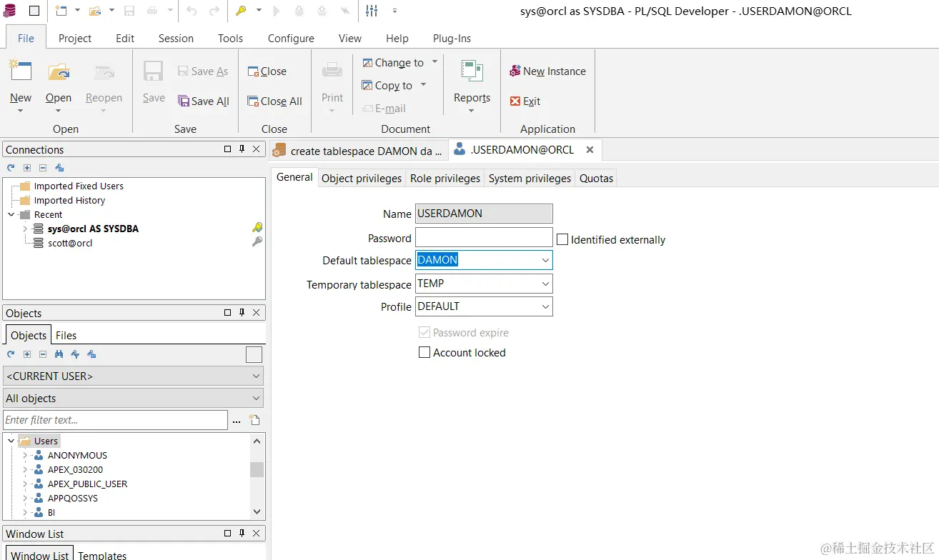Click the Log on key icon
Screen dimensions: 939x560
point(242,11)
